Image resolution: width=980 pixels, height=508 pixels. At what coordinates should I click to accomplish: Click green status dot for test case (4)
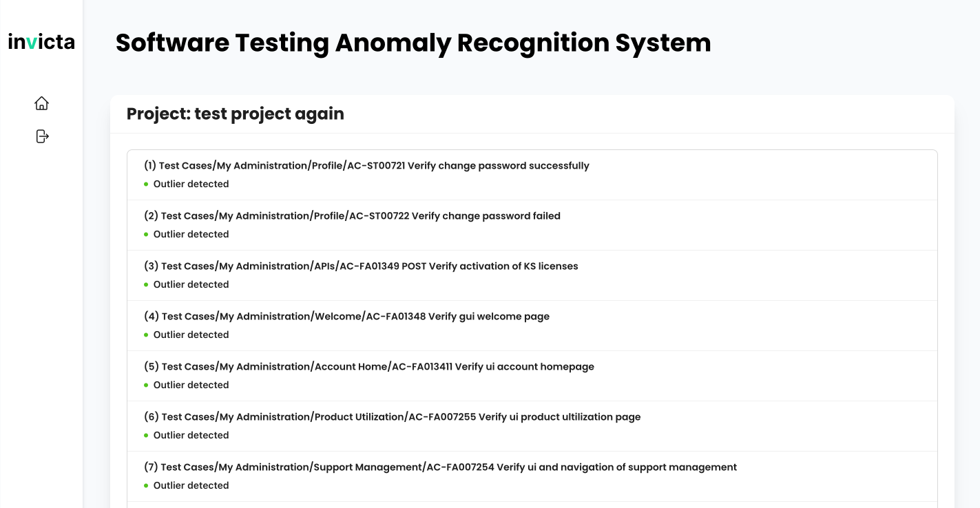pyautogui.click(x=146, y=335)
